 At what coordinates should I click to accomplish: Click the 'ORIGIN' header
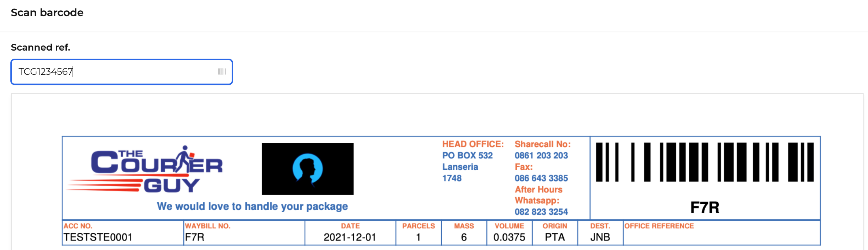[555, 226]
